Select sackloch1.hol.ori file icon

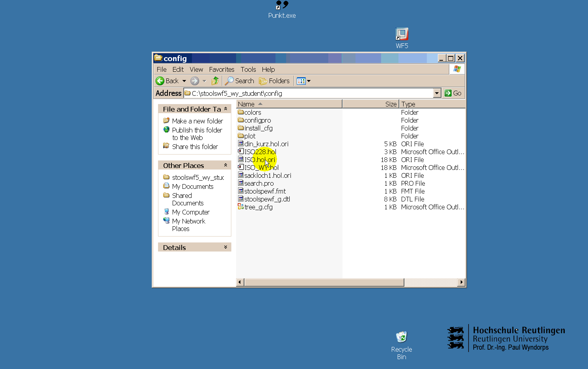pos(241,175)
